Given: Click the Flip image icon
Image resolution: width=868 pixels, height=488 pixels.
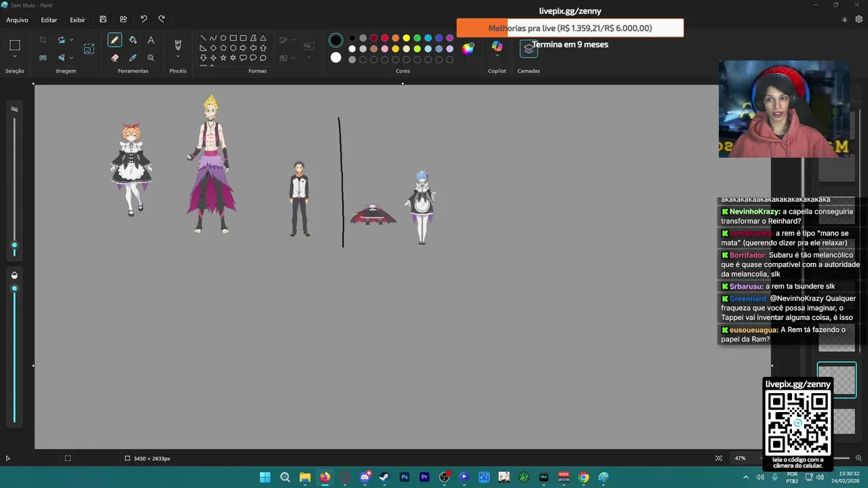Looking at the screenshot, I should click(61, 58).
